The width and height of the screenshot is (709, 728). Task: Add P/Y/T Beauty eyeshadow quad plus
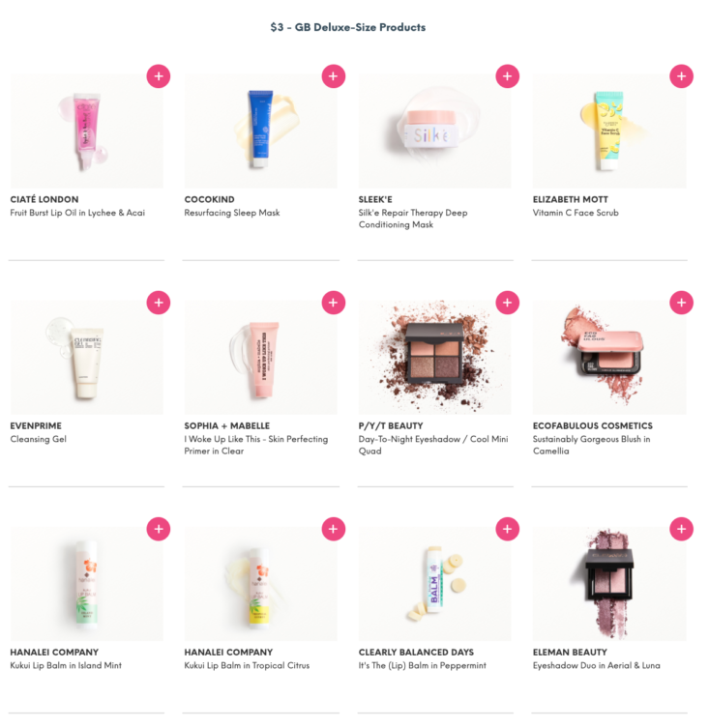508,303
